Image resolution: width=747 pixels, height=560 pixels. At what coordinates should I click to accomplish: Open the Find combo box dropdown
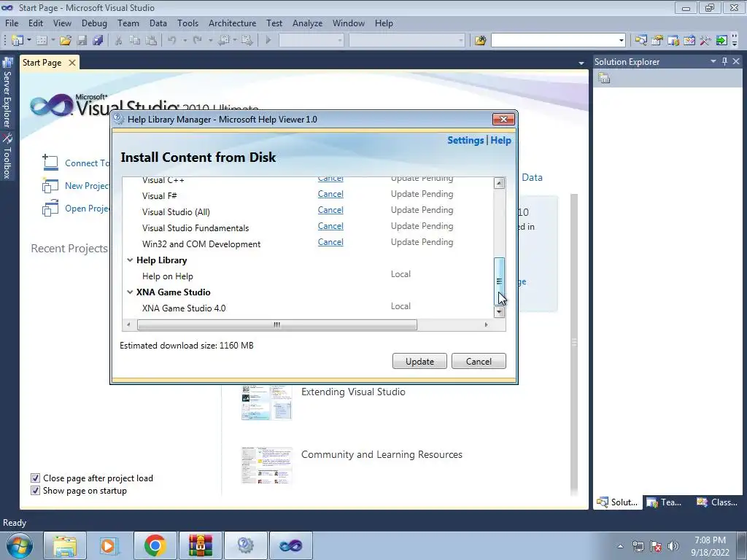(x=621, y=41)
